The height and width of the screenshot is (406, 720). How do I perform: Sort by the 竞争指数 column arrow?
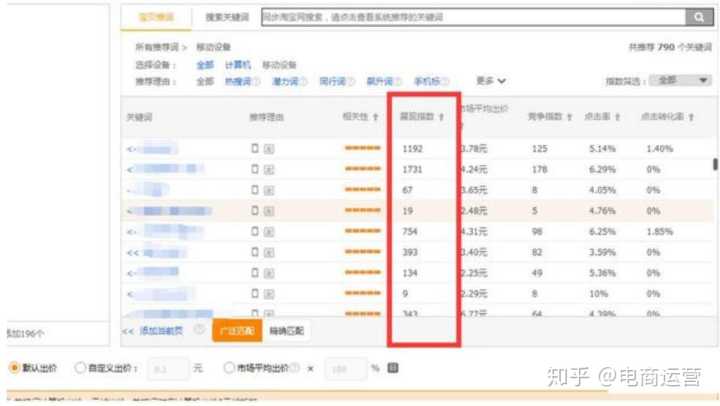pos(570,117)
